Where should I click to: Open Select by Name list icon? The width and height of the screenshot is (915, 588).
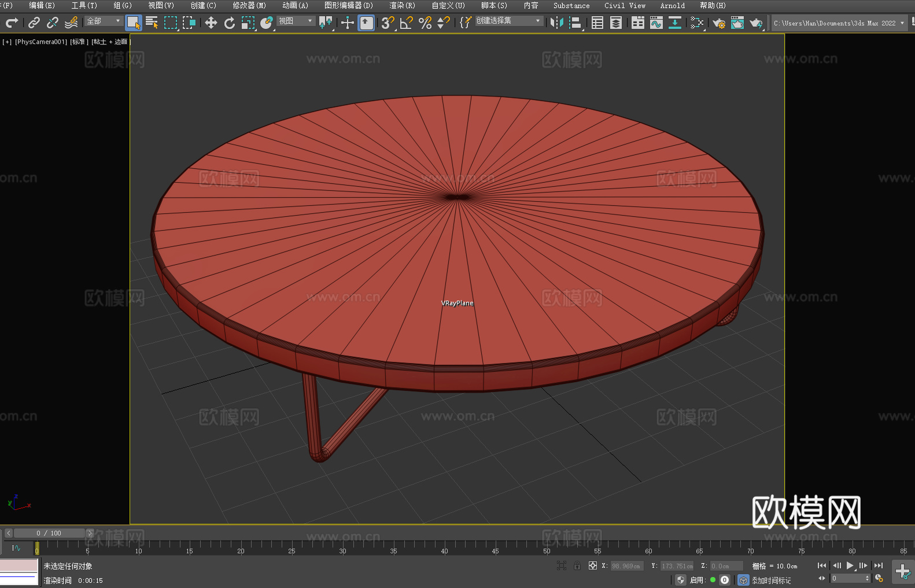pos(152,23)
